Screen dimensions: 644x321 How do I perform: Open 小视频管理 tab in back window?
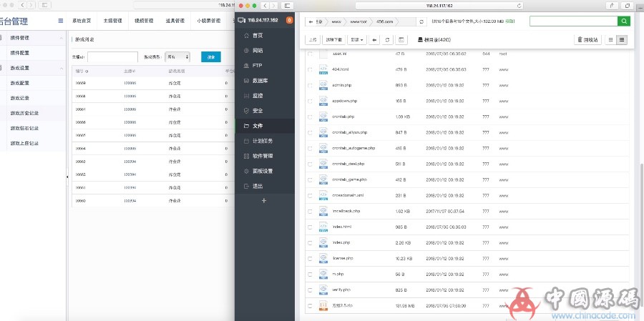click(208, 21)
